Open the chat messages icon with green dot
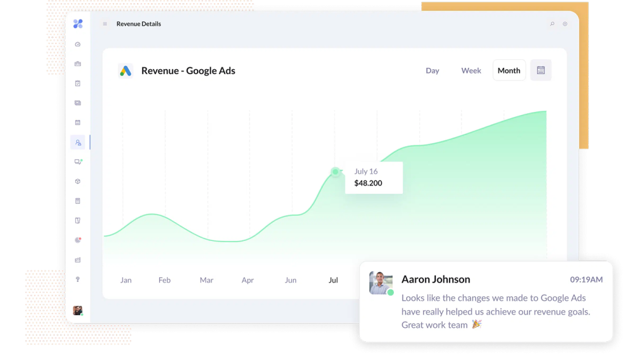The image size is (644, 356). point(78,162)
